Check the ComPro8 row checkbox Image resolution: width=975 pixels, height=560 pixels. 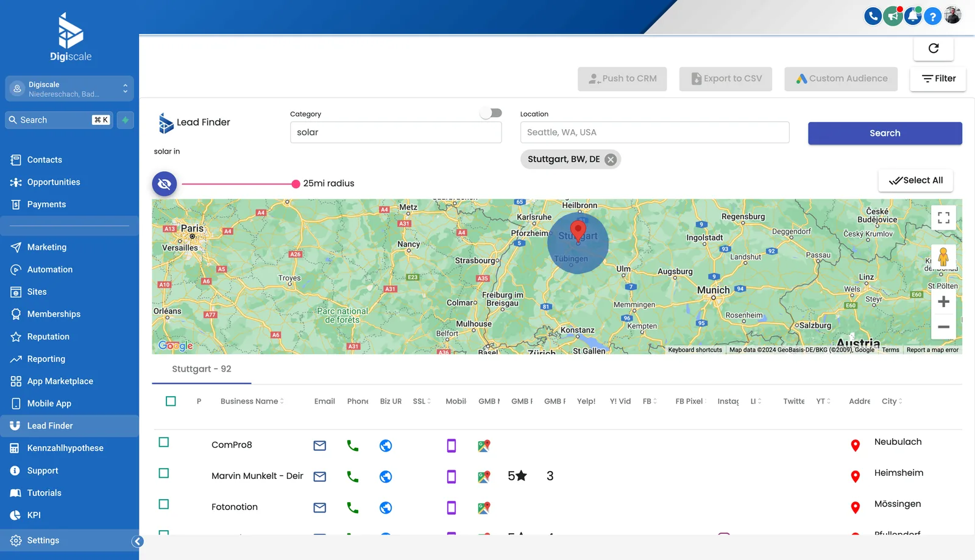click(x=164, y=442)
